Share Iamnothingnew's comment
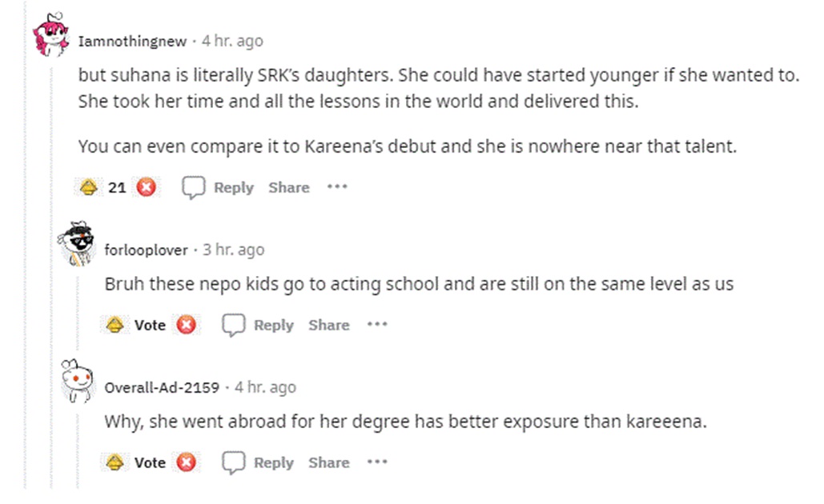Image resolution: width=824 pixels, height=504 pixels. pos(288,188)
